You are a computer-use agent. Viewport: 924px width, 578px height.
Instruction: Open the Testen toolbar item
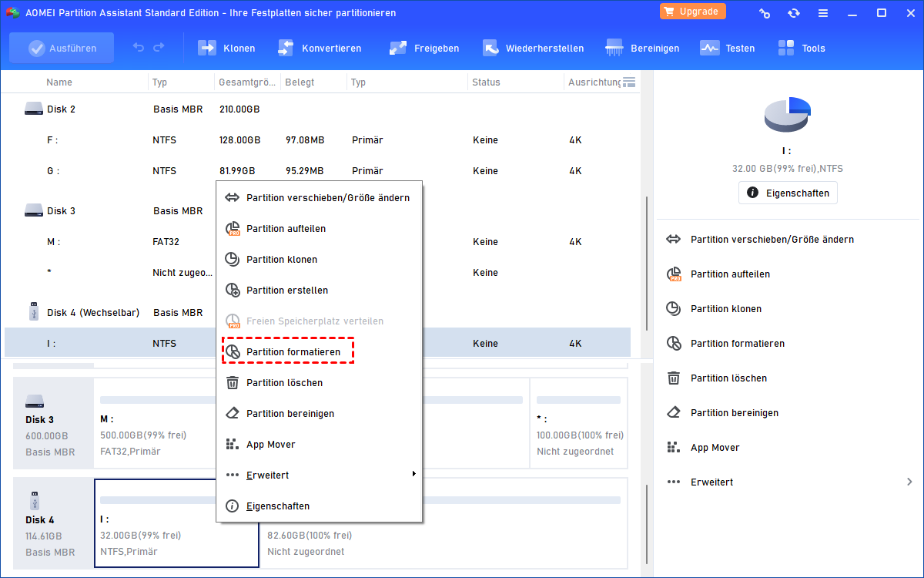[727, 48]
